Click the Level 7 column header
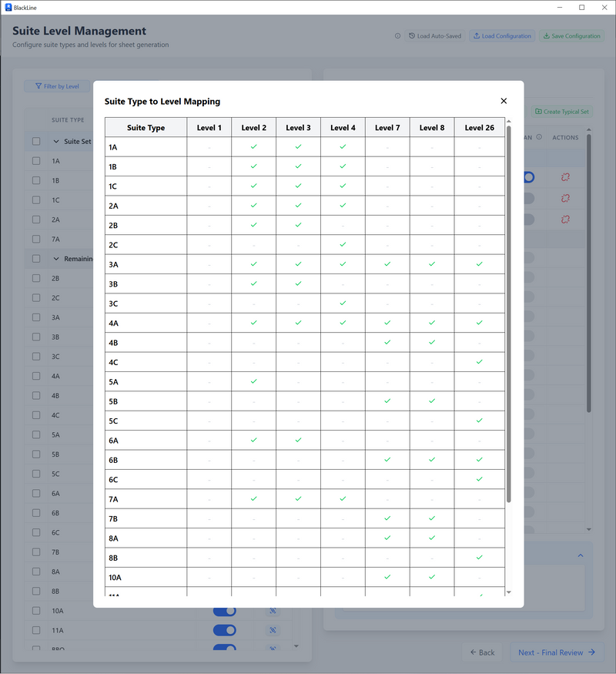 [x=387, y=128]
